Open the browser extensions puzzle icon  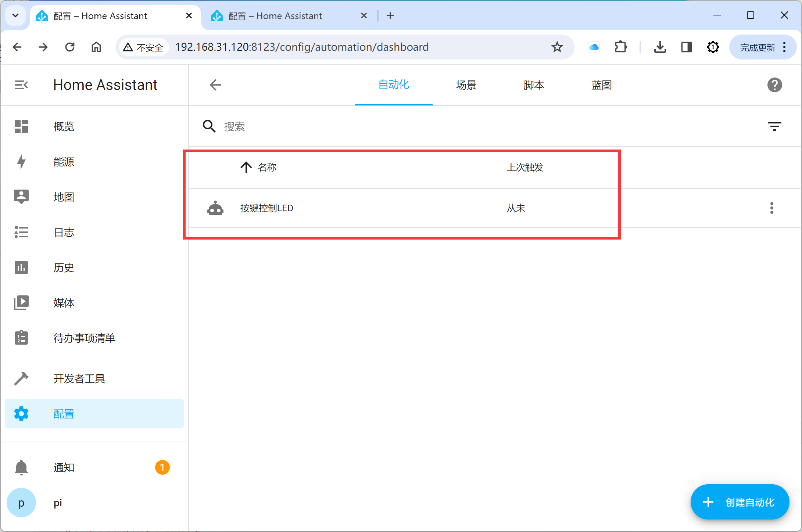[x=620, y=47]
